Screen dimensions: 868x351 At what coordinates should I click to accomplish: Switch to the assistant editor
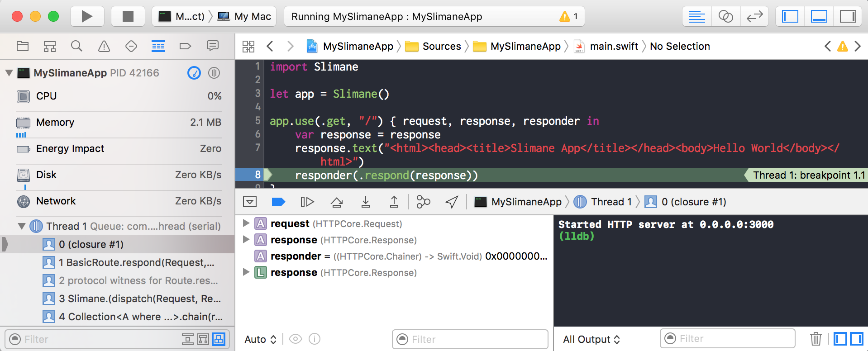pos(725,17)
